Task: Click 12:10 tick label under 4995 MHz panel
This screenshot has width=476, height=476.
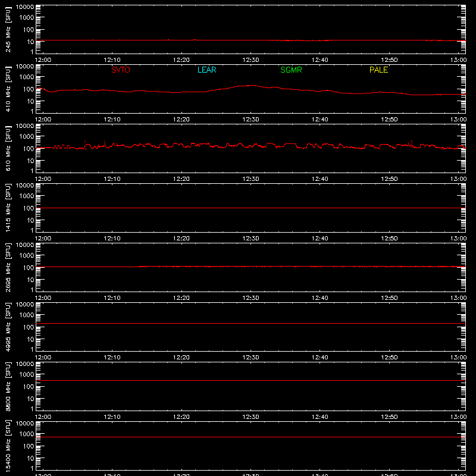Action: pyautogui.click(x=112, y=358)
